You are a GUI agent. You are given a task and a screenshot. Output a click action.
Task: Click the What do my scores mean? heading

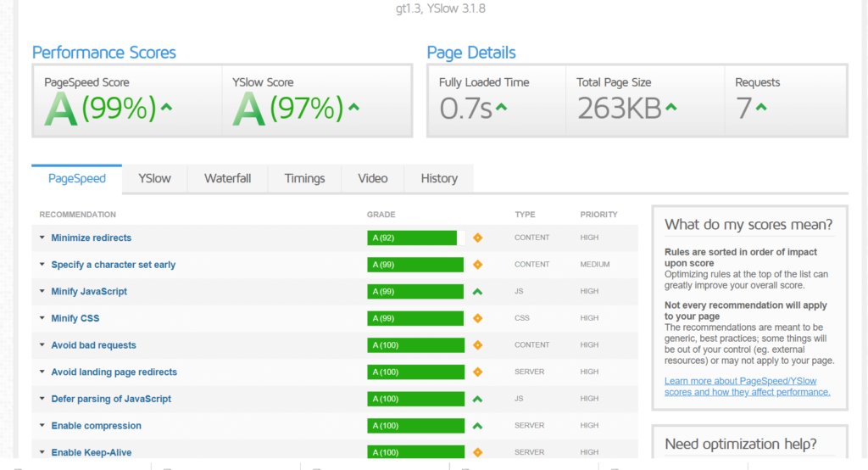(x=748, y=225)
